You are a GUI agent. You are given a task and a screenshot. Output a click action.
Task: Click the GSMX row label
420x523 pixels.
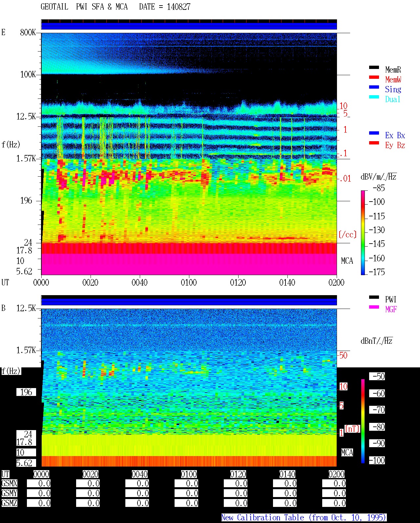[x=10, y=484]
